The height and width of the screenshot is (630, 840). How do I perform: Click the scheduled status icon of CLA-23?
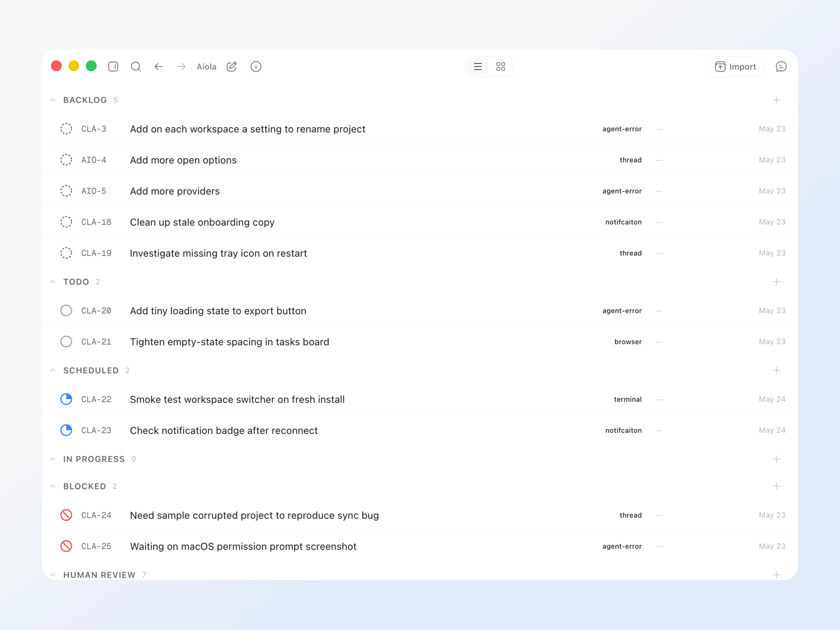point(66,430)
